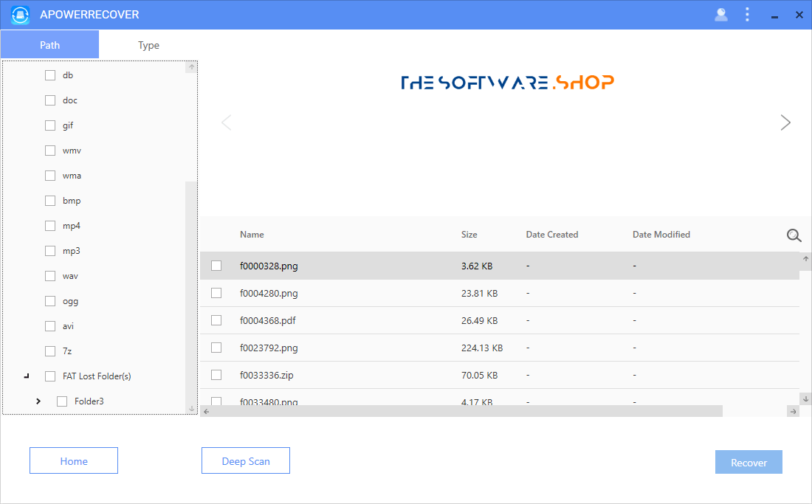Select checkbox for f0004368.pdf
The image size is (812, 504).
(216, 320)
